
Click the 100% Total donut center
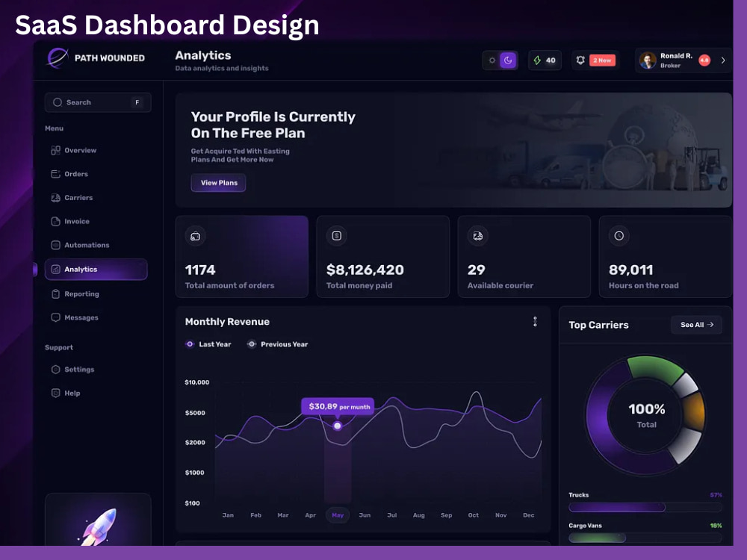coord(646,415)
